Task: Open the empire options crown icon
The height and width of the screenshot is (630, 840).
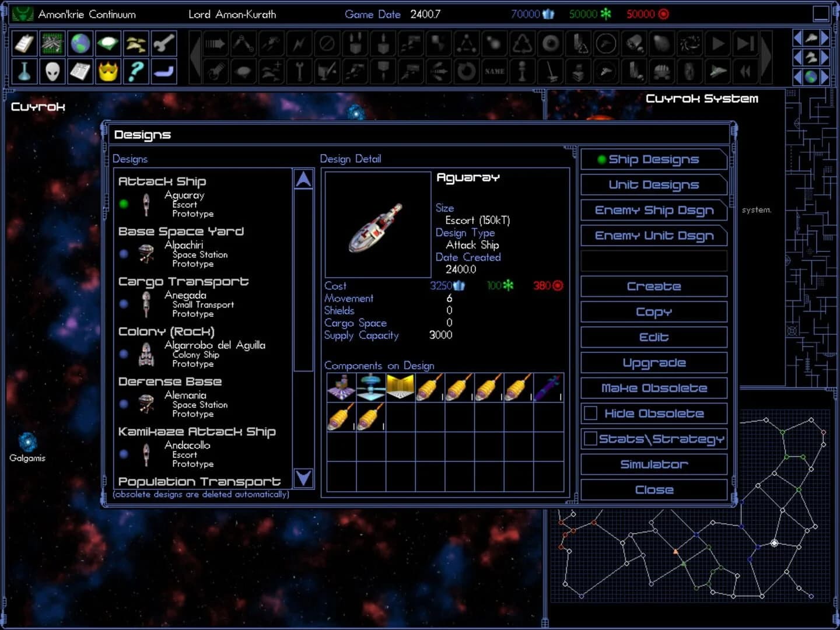Action: coord(108,71)
